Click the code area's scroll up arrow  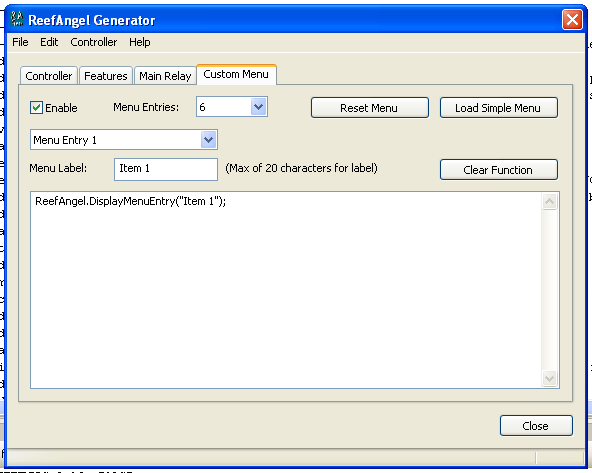click(549, 202)
